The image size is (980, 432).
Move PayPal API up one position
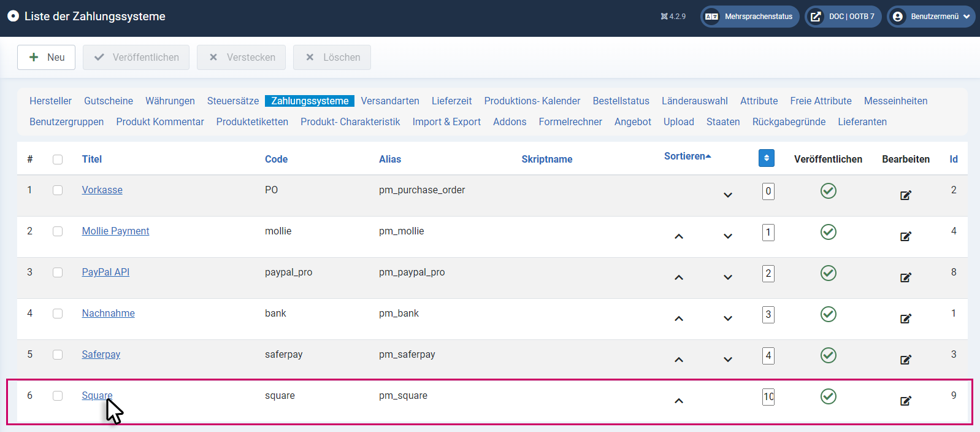point(679,277)
